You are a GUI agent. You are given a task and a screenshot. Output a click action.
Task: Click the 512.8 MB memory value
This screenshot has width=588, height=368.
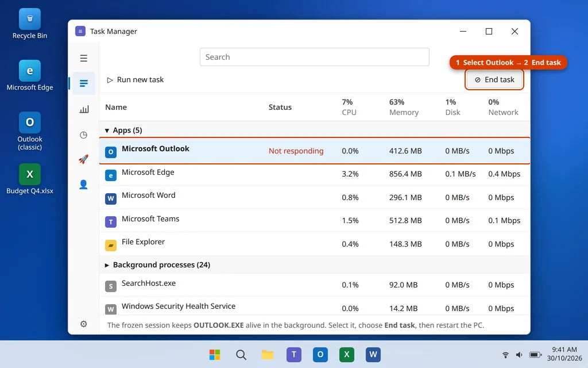[x=405, y=221]
